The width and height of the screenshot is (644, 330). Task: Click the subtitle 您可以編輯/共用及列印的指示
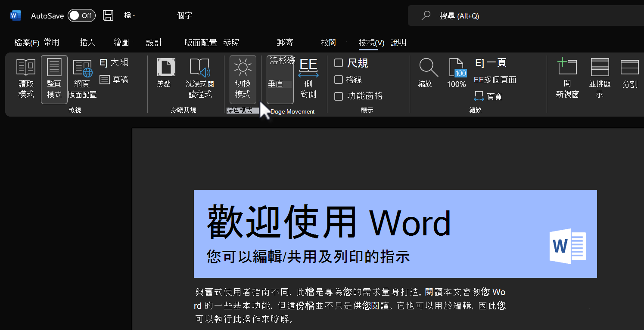tap(308, 257)
